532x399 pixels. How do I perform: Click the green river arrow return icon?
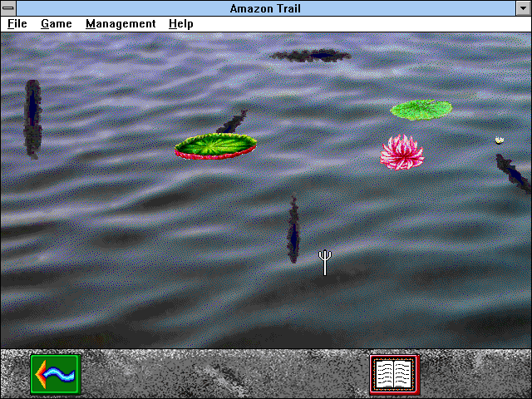(x=56, y=375)
